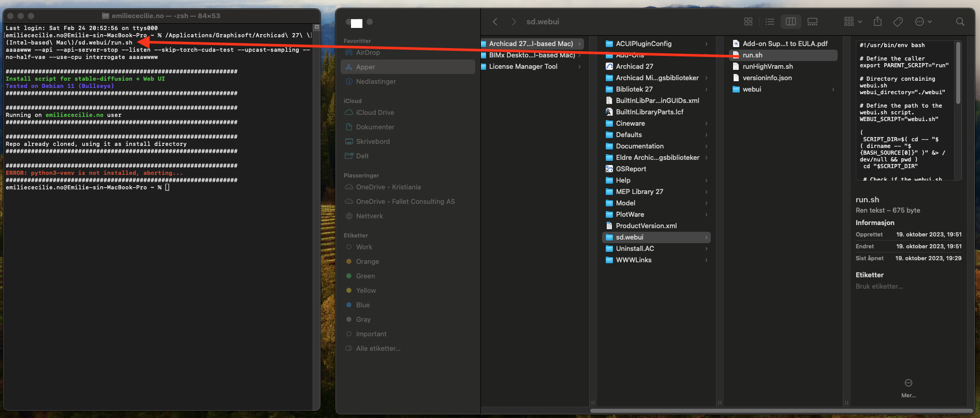Viewport: 980px width, 418px height.
Task: Select runHighVram.sh file
Action: [767, 67]
